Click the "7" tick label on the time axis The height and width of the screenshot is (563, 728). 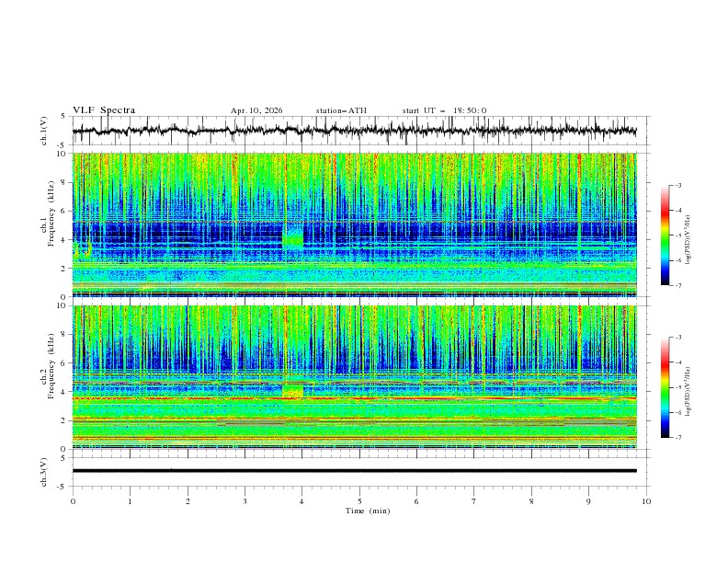474,501
